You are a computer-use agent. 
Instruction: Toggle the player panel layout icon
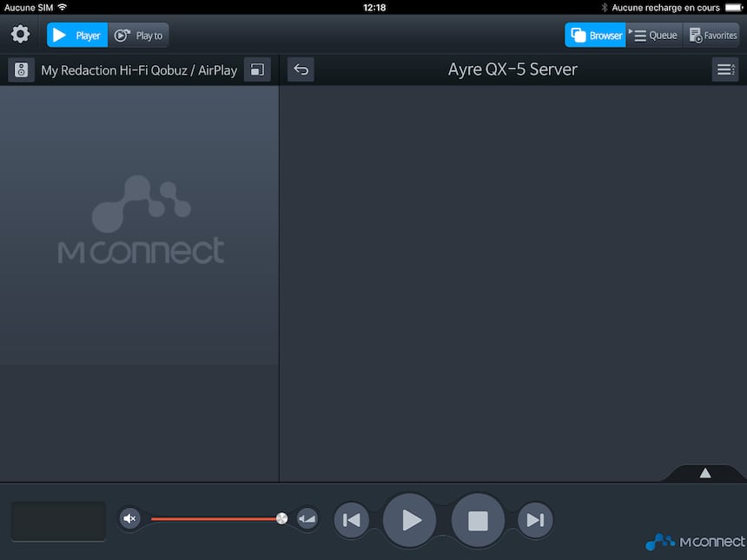(x=257, y=70)
